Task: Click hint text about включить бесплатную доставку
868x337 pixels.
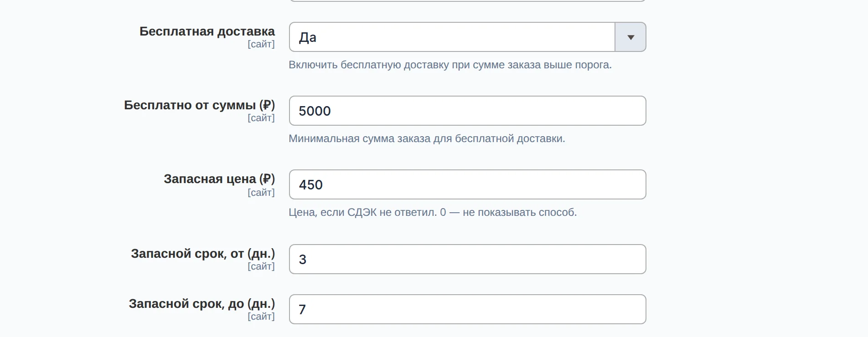Action: tap(450, 65)
